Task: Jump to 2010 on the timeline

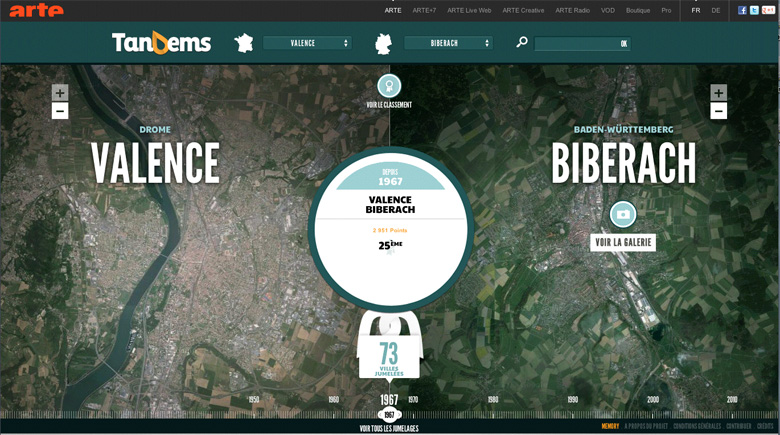Action: coord(732,399)
